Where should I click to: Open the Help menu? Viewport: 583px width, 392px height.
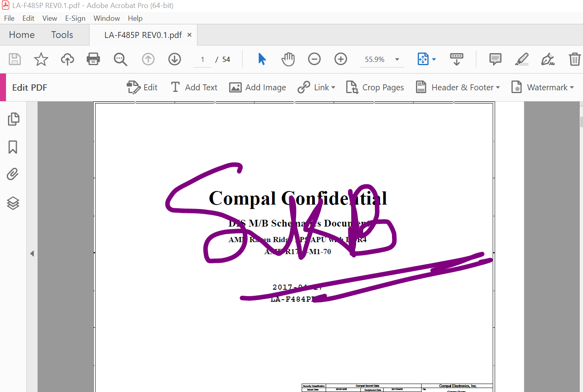pyautogui.click(x=135, y=18)
